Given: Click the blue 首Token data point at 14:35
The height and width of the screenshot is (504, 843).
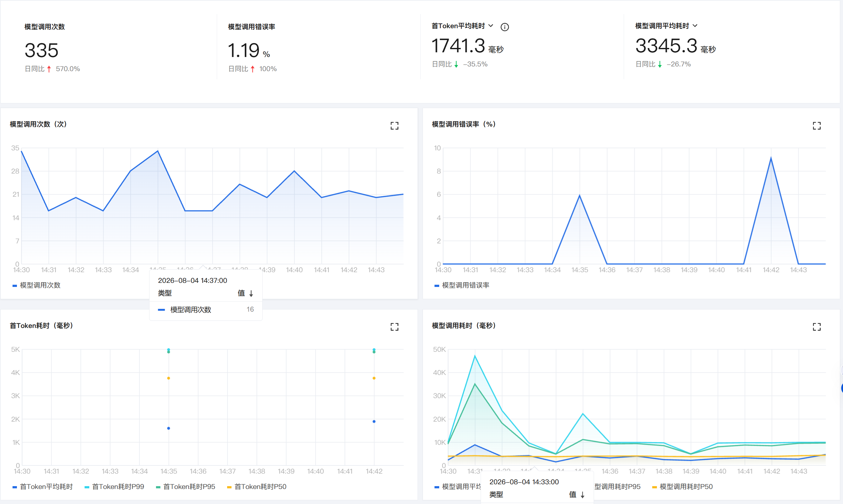Looking at the screenshot, I should tap(169, 428).
